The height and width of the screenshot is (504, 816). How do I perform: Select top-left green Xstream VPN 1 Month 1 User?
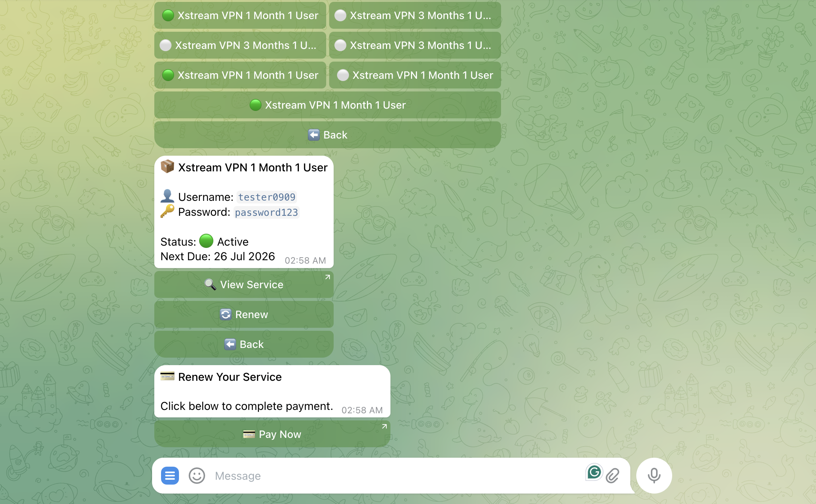(x=240, y=15)
